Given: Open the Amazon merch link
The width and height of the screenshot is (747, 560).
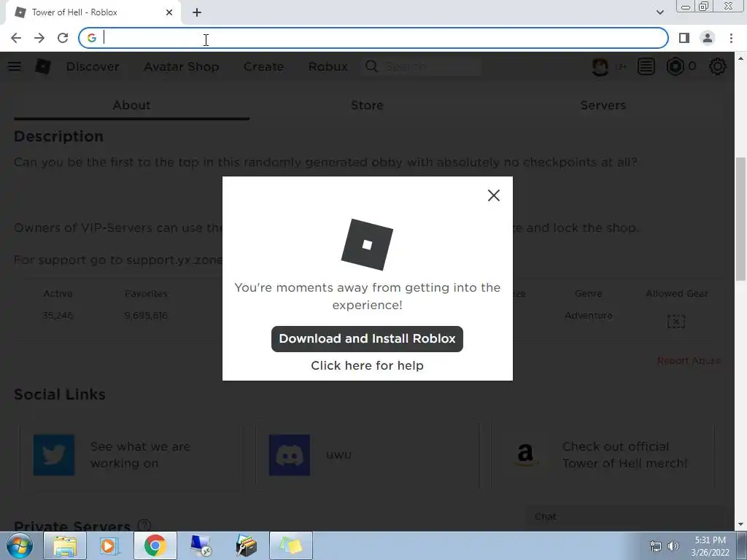Looking at the screenshot, I should click(603, 455).
